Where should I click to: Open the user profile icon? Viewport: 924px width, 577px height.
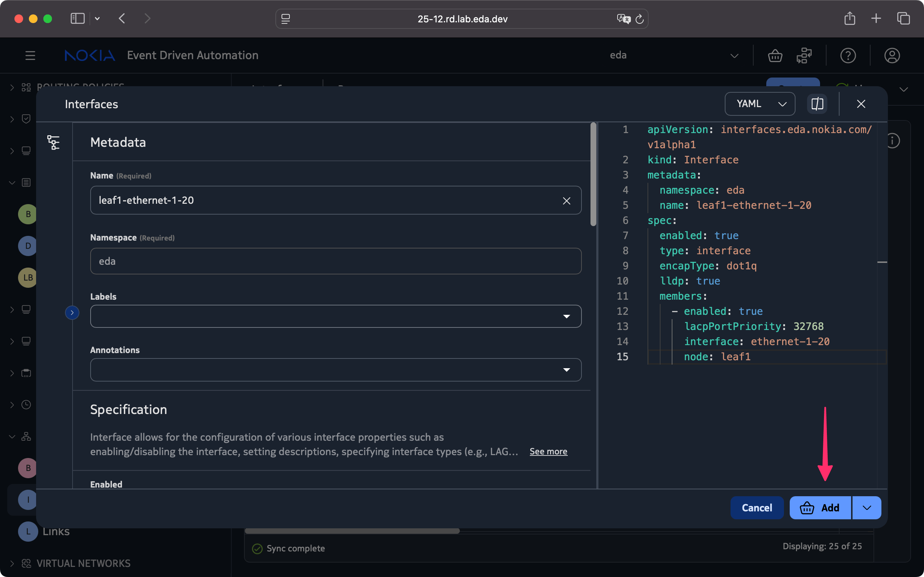coord(892,56)
